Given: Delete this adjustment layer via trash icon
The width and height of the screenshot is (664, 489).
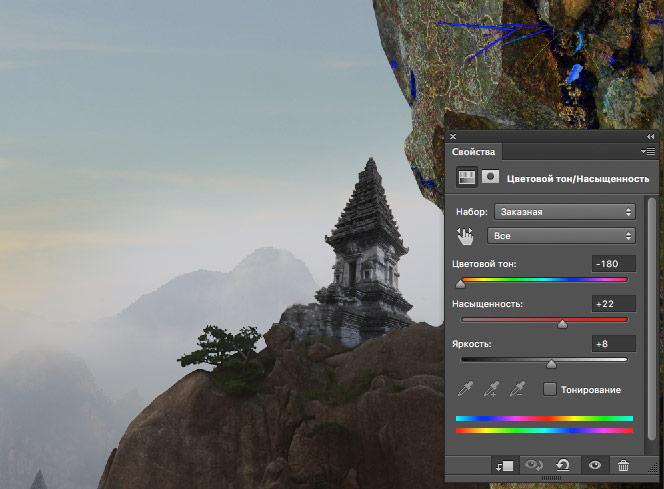Looking at the screenshot, I should [x=623, y=465].
